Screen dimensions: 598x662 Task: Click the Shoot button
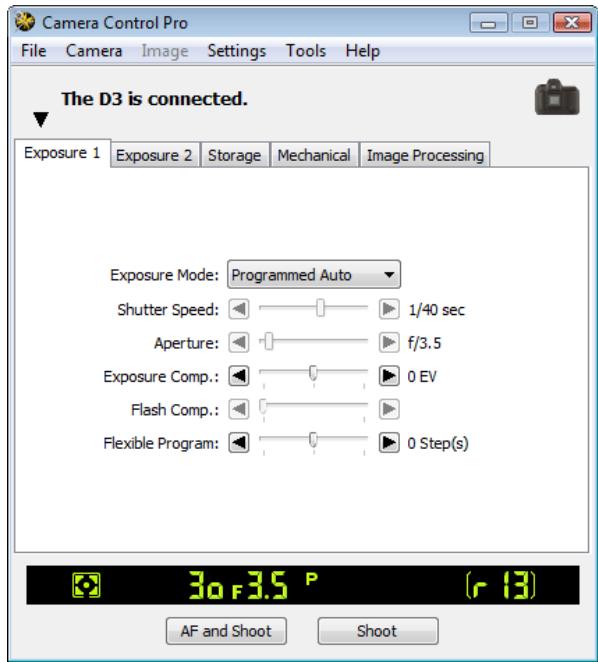point(378,631)
